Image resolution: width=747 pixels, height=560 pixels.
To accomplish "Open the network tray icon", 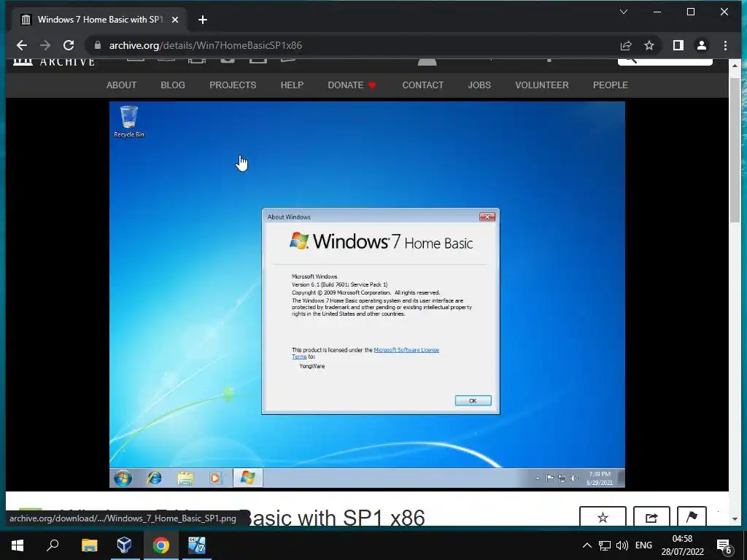I will coord(605,545).
